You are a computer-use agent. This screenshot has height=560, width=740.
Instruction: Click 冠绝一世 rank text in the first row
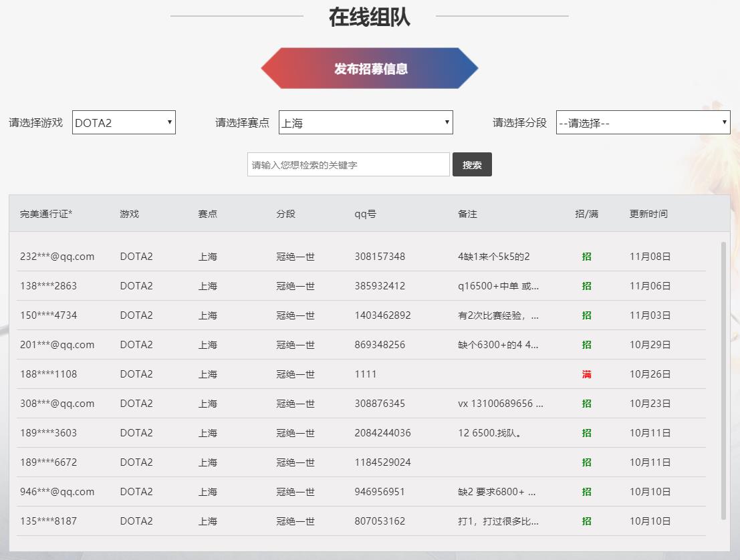click(295, 256)
